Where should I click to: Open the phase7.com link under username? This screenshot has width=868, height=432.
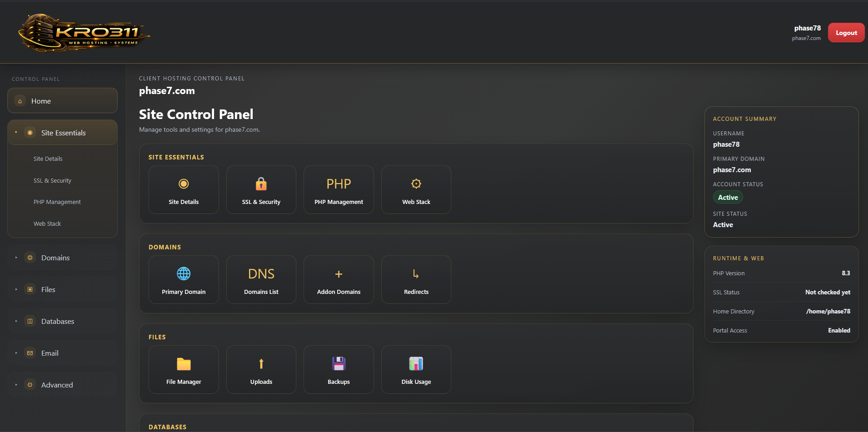coord(806,38)
